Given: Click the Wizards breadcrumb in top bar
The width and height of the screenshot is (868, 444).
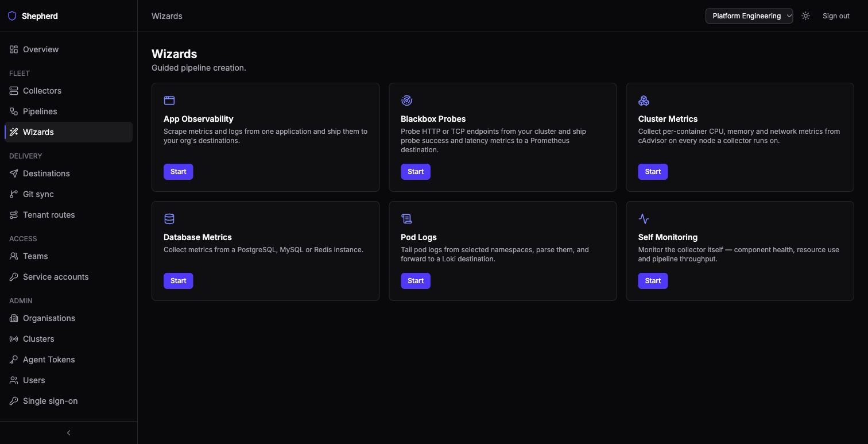Looking at the screenshot, I should (x=167, y=16).
